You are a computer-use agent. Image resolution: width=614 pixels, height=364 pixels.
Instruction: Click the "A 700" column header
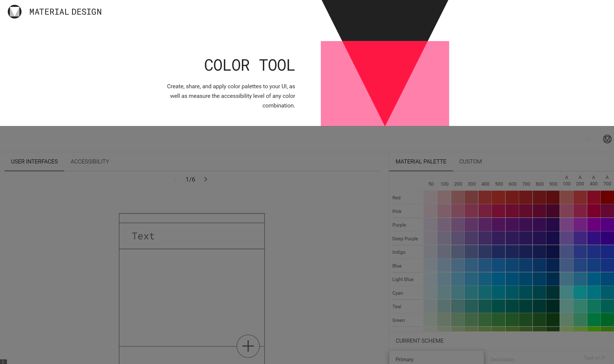607,181
